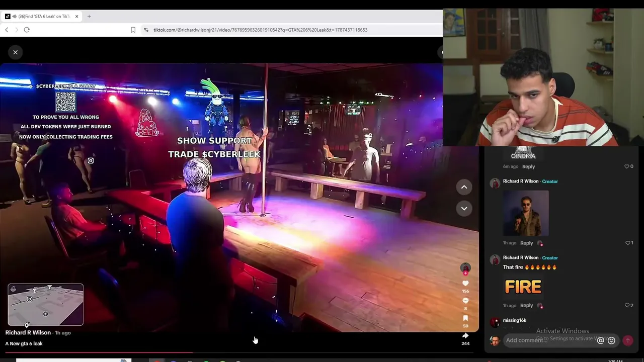This screenshot has height=362, width=644.
Task: Click the tiktok.com address bar URL
Action: pos(260,30)
